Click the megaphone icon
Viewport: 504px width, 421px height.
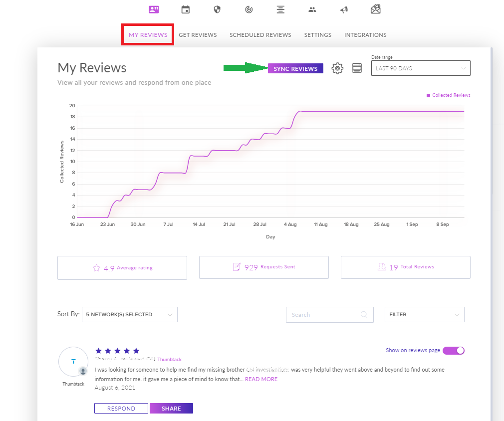click(344, 9)
